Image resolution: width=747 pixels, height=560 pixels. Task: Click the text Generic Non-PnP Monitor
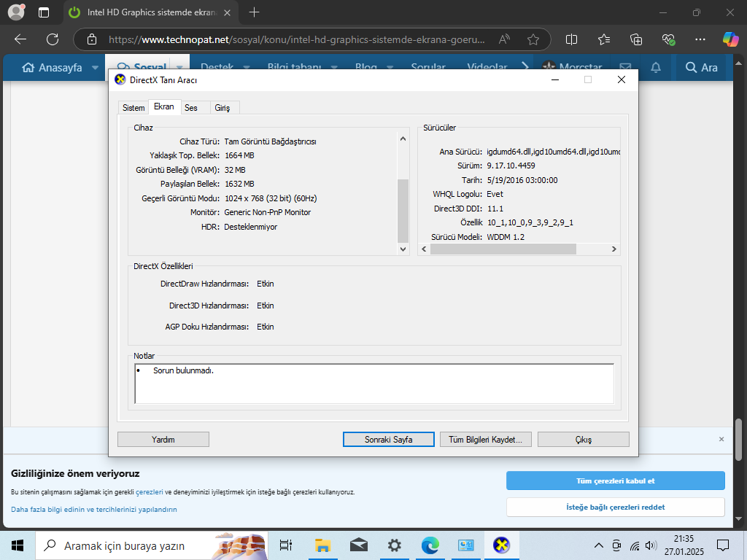[x=267, y=212]
